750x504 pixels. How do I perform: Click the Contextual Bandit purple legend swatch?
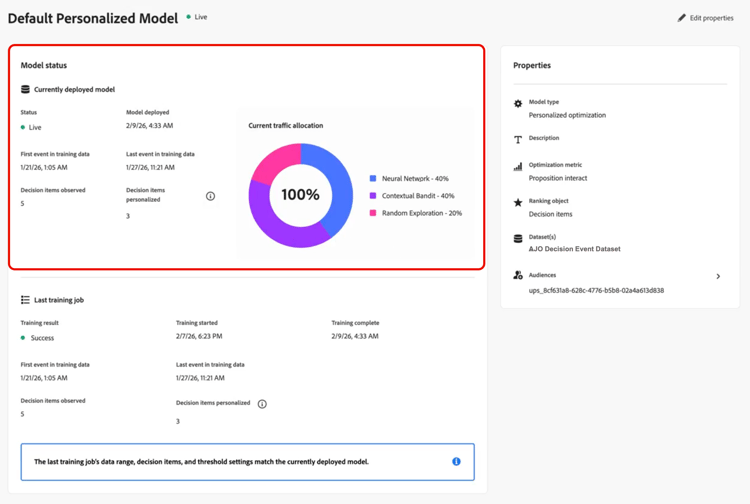pos(373,196)
